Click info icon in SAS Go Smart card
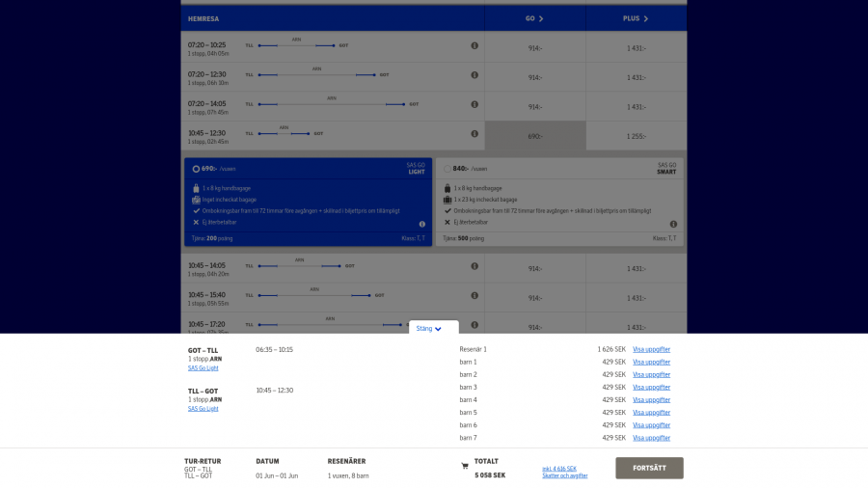 [x=672, y=224]
